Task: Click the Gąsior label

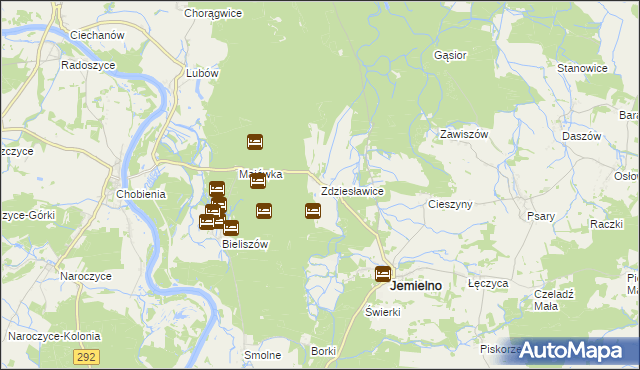Action: click(450, 55)
